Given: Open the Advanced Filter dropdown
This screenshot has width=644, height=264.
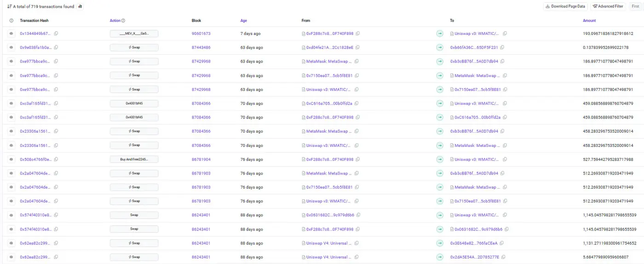Looking at the screenshot, I should pos(608,6).
